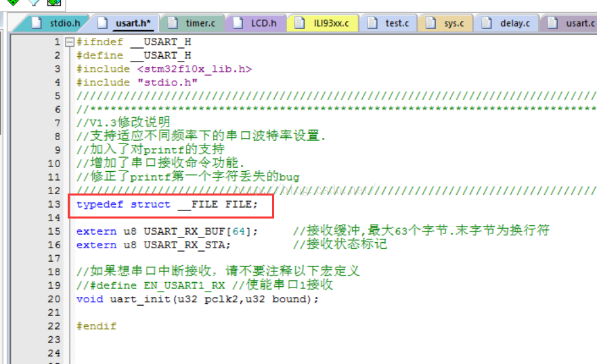Switch to the sys.c tab
This screenshot has height=364, width=597.
pos(446,23)
